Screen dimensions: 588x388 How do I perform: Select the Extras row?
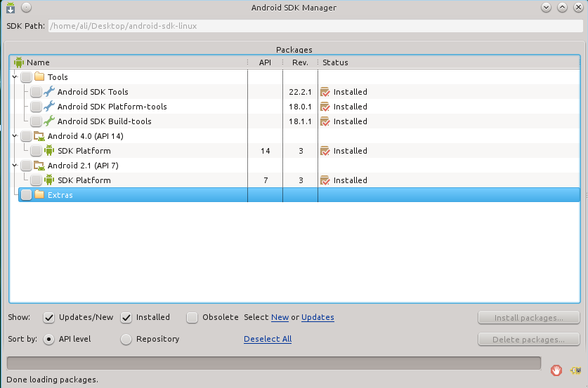tap(299, 195)
